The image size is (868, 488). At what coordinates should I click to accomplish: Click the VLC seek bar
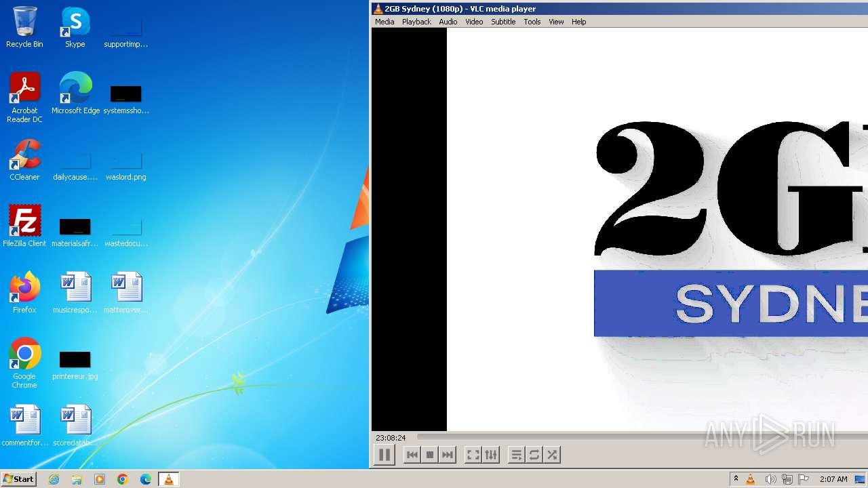coord(642,437)
